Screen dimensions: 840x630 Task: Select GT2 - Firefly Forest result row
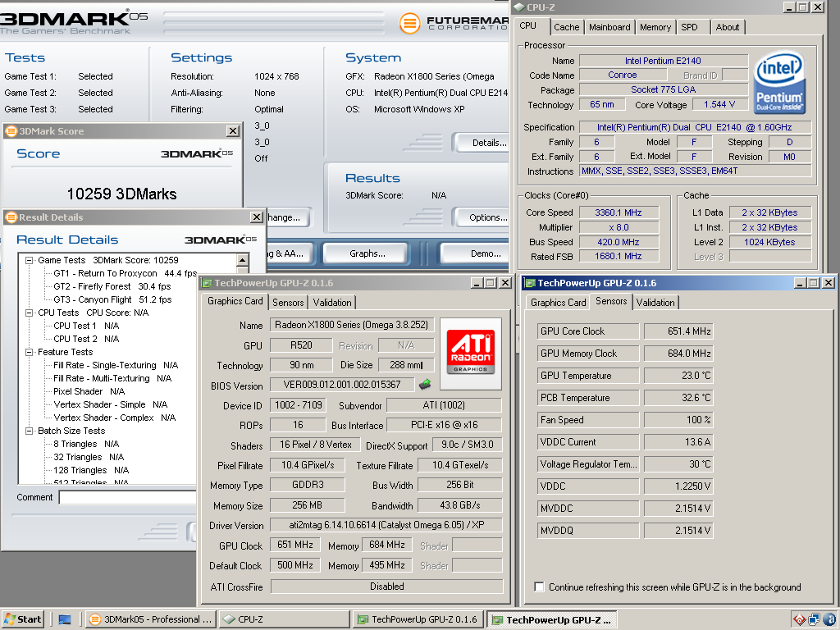click(x=112, y=286)
